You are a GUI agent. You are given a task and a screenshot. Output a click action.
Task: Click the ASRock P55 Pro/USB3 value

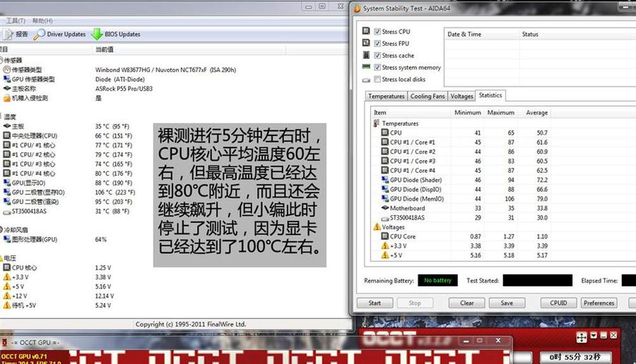pyautogui.click(x=124, y=88)
